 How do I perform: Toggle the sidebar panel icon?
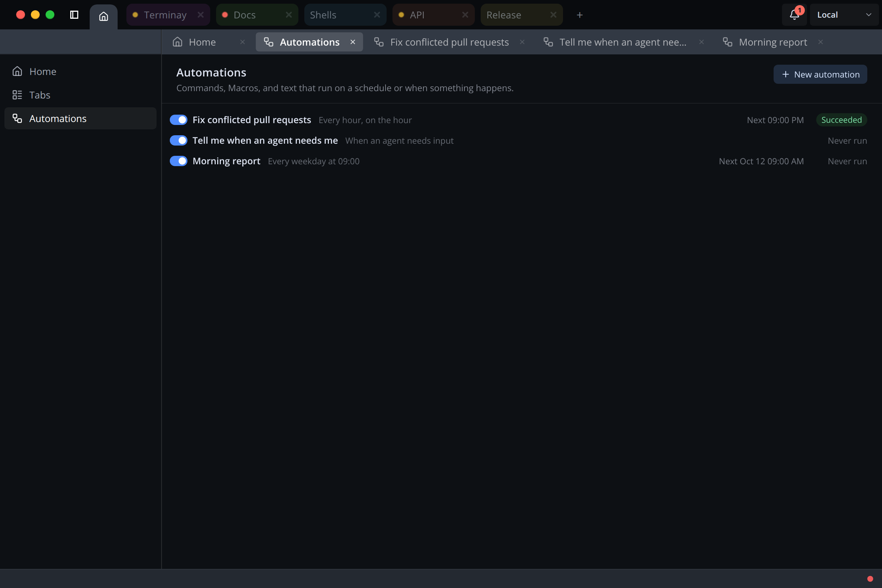[74, 15]
